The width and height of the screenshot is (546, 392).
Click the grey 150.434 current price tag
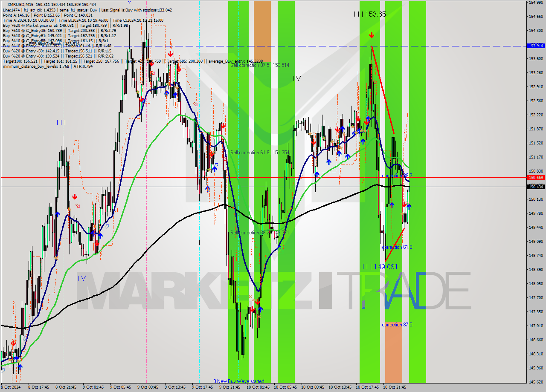536,187
